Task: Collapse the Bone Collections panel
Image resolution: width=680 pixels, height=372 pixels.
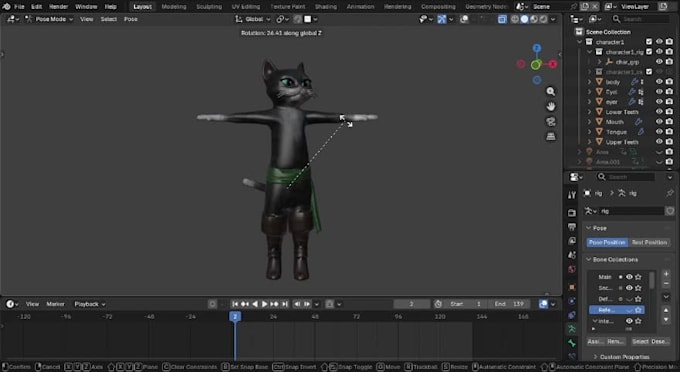Action: [589, 259]
